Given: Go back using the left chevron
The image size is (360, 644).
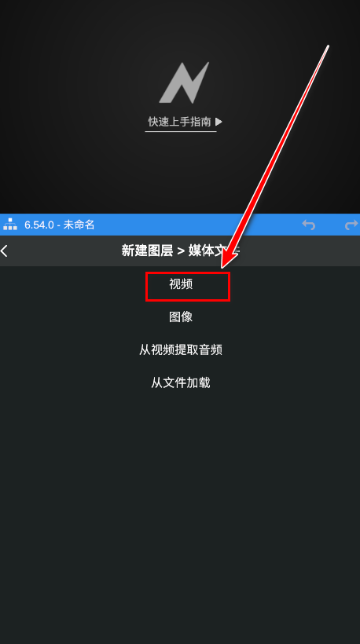Looking at the screenshot, I should (x=4, y=251).
